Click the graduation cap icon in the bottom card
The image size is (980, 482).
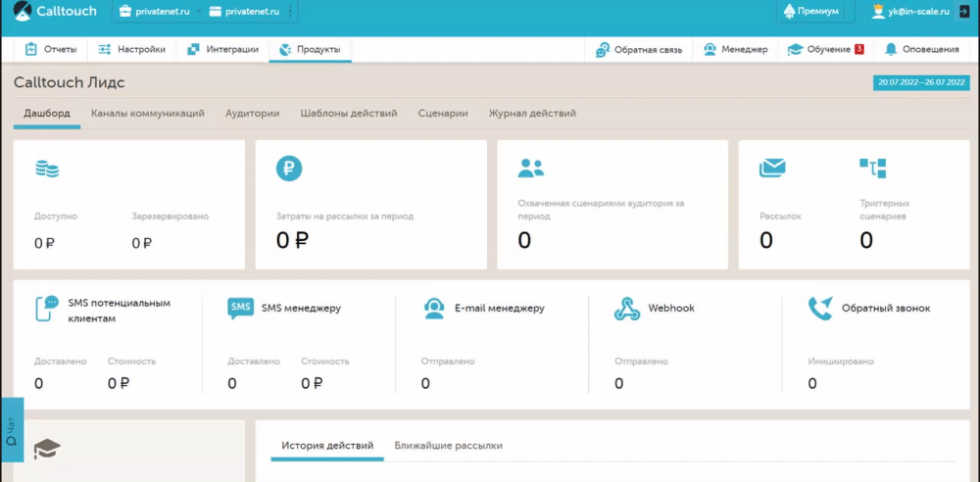[x=47, y=449]
